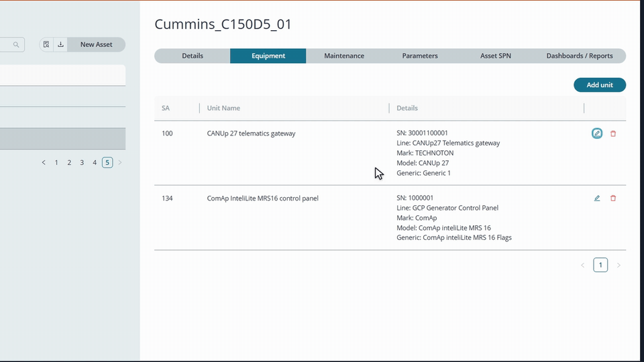Click Generic: ComAp inteliLite MRS 16 Flags
This screenshot has height=362, width=644.
tap(454, 237)
